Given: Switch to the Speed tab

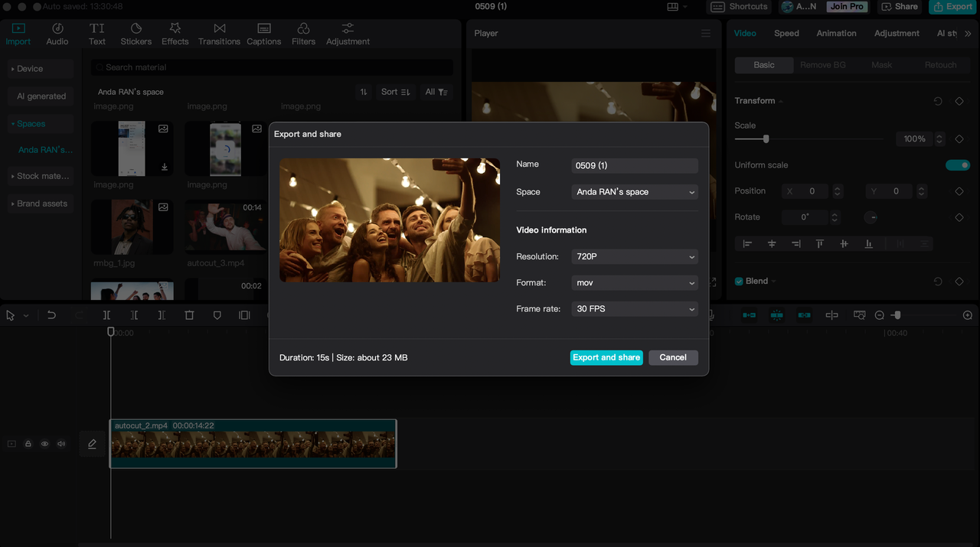Looking at the screenshot, I should tap(786, 34).
